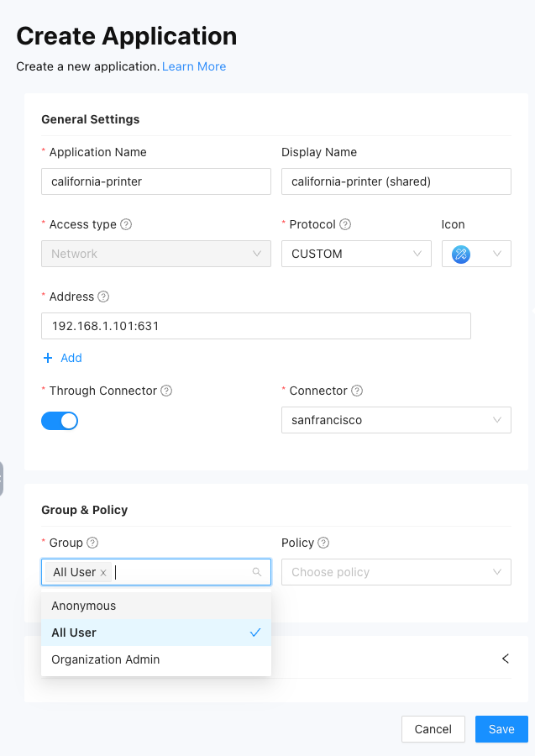The height and width of the screenshot is (756, 535).
Task: Open the sanfrancisco connector dropdown
Action: (x=396, y=420)
